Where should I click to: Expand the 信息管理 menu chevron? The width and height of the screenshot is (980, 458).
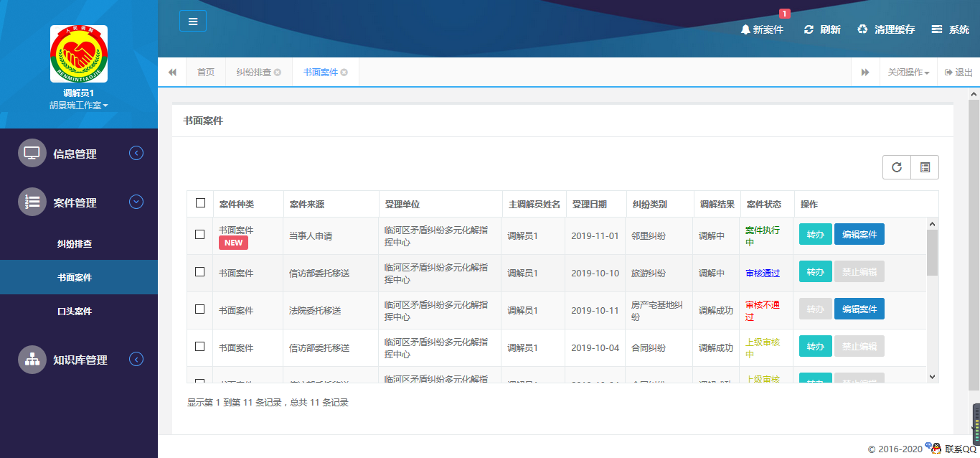coord(136,152)
